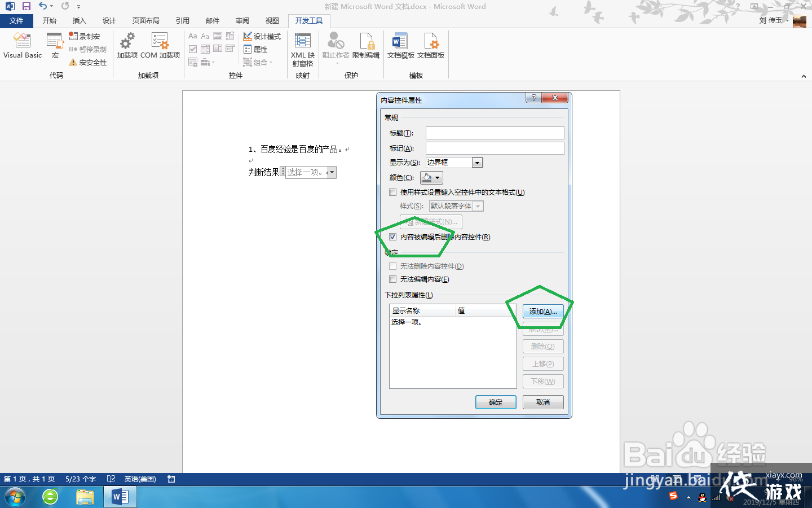Click the 删除(D) button
This screenshot has width=812, height=508.
pyautogui.click(x=543, y=347)
